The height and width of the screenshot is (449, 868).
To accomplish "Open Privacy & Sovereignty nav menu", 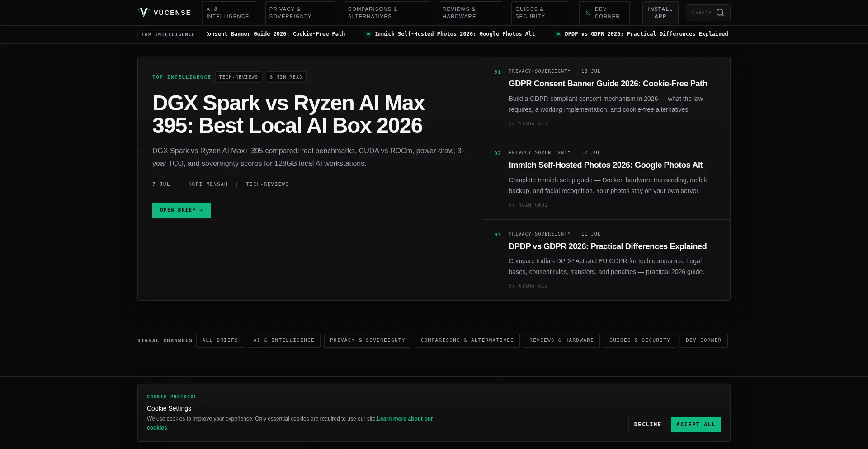I will coord(300,13).
